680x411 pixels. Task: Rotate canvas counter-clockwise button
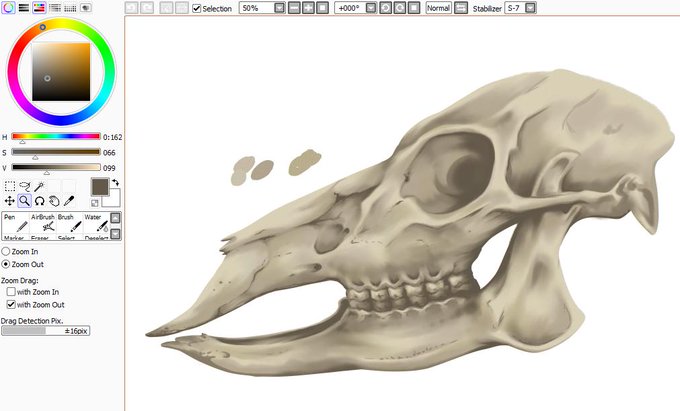pos(386,8)
